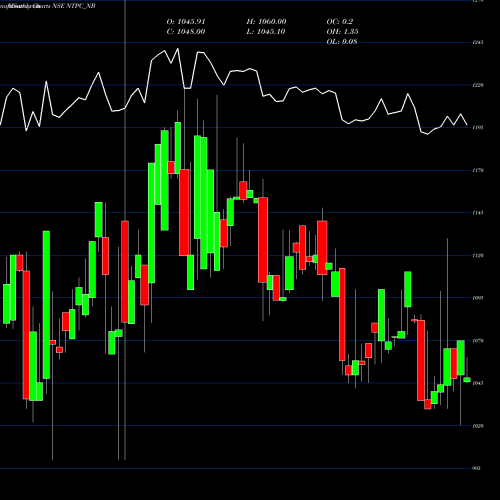Viewport: 500px width, 500px height.
Task: Click the close price 'C: 1048.00'
Action: pyautogui.click(x=186, y=32)
